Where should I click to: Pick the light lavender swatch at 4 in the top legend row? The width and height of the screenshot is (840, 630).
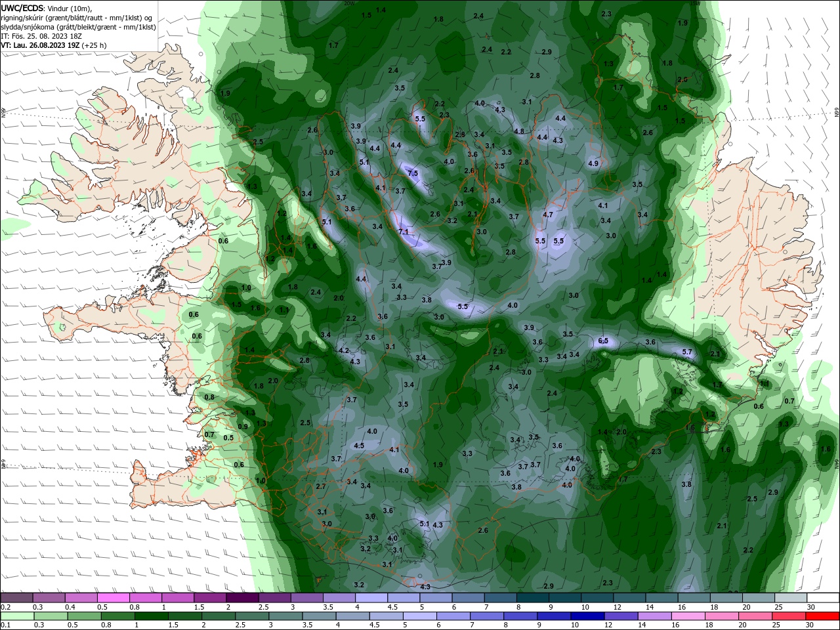tap(371, 597)
